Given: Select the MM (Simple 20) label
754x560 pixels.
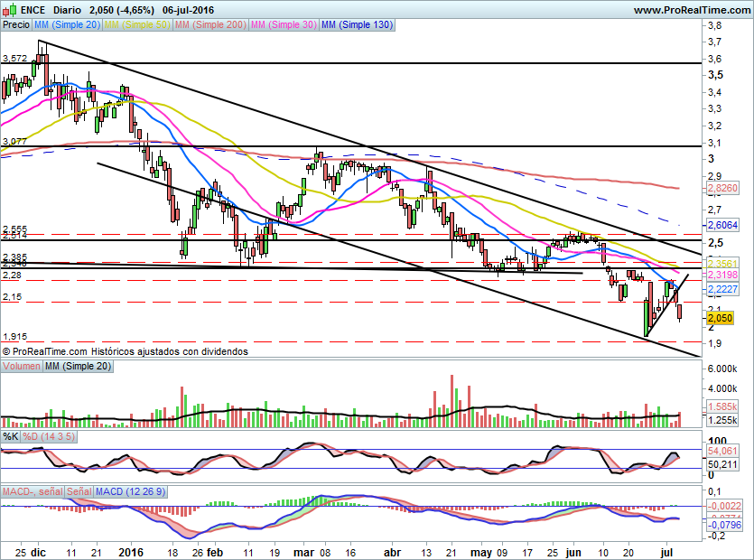Looking at the screenshot, I should click(67, 25).
